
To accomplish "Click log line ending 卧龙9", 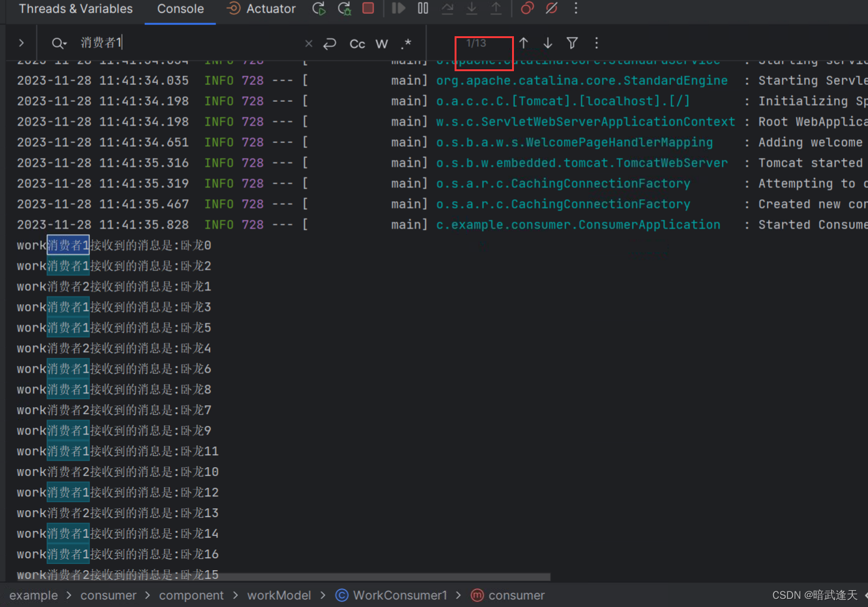I will coord(114,431).
